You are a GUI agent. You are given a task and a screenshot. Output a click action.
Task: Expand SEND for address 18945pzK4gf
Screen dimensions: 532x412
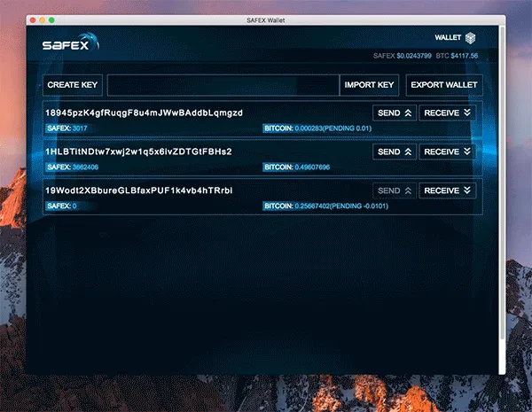[395, 113]
